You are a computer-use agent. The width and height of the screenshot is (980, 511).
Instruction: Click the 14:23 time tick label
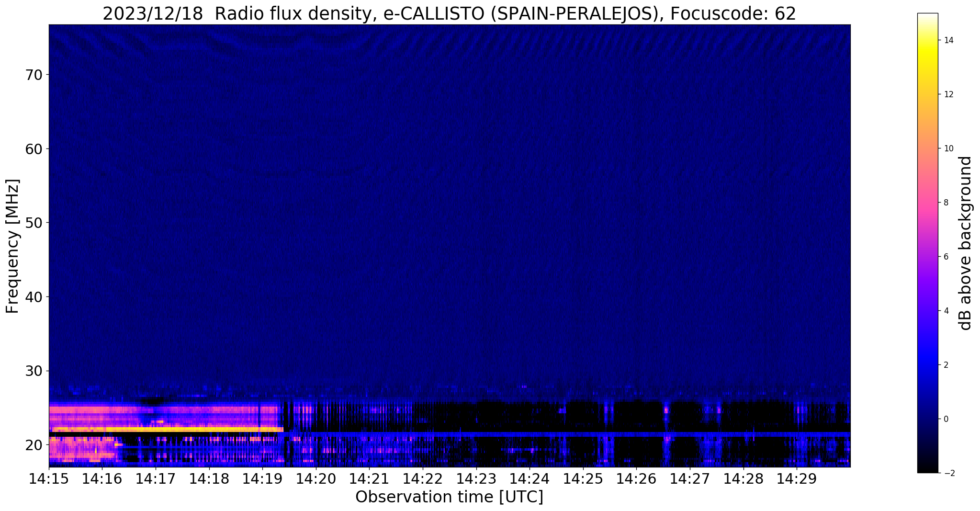click(476, 479)
